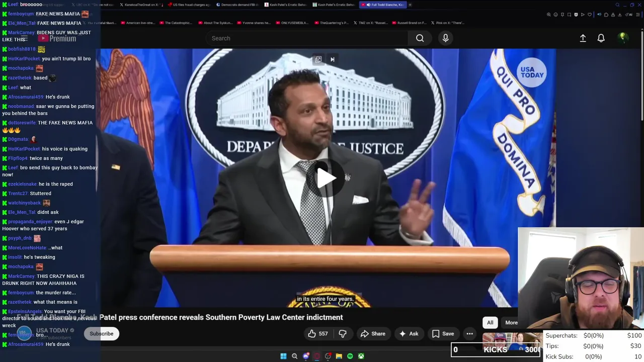Open the browser AI assistant icon
The height and width of the screenshot is (362, 644).
click(x=629, y=15)
